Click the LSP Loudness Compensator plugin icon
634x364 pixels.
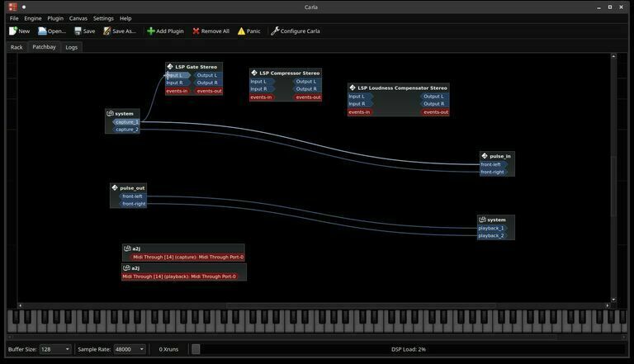coord(352,87)
